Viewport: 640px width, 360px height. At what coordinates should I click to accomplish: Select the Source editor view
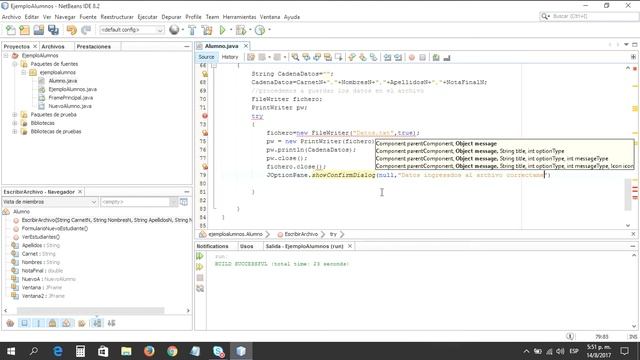pos(206,57)
